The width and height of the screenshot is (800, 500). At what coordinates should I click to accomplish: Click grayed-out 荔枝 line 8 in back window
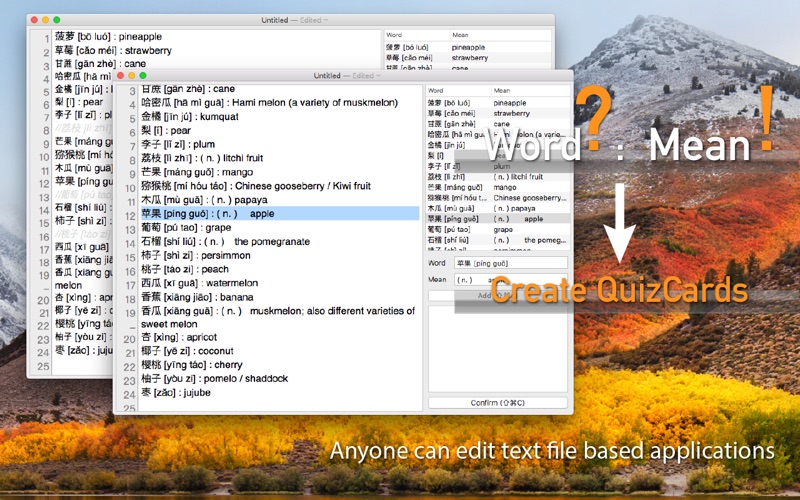tap(83, 129)
